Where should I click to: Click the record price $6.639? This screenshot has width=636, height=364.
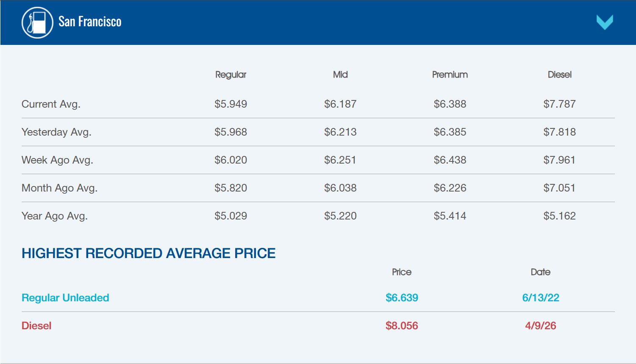coord(402,298)
